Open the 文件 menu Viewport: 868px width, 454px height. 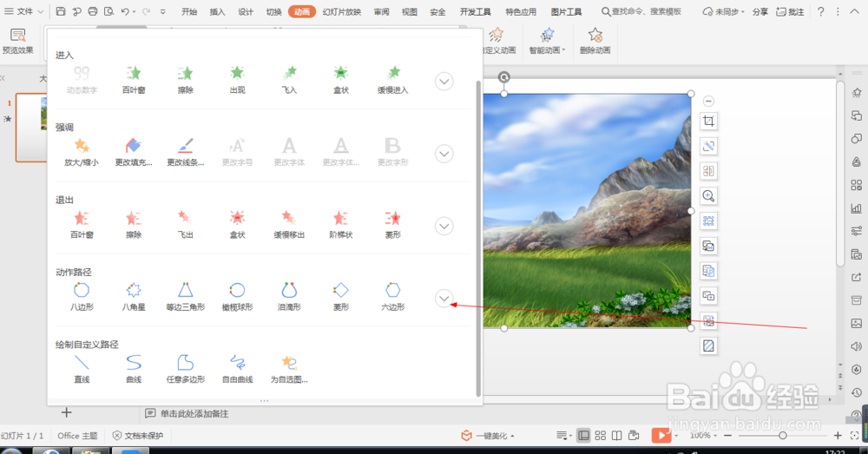click(23, 11)
